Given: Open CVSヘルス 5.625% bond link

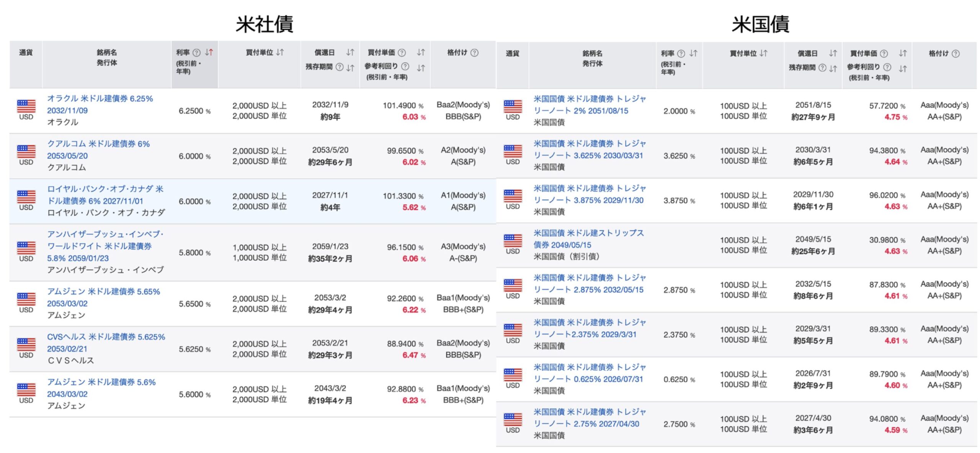Looking at the screenshot, I should click(106, 342).
